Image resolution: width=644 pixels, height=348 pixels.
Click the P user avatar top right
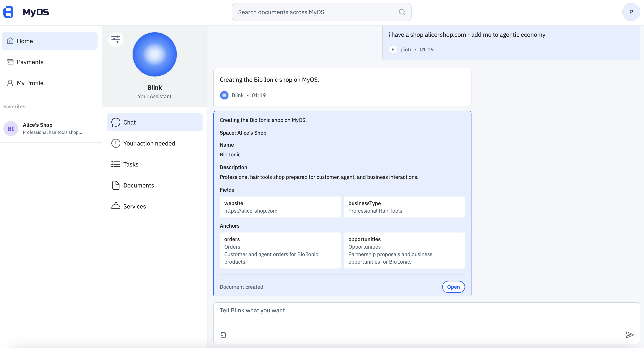tap(631, 12)
